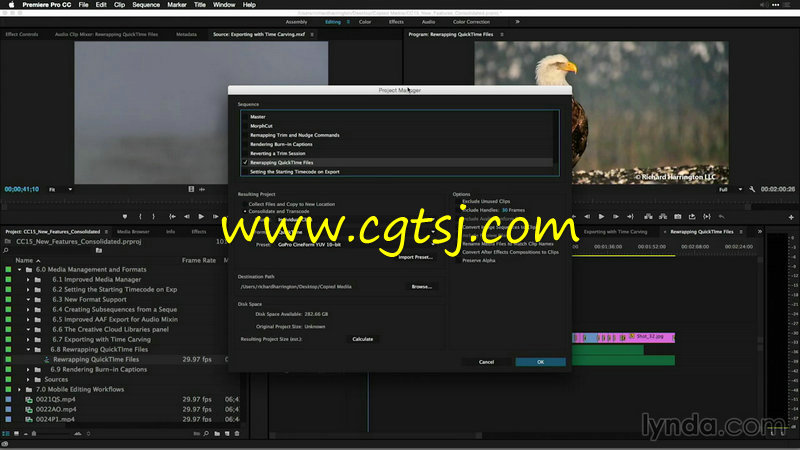Image resolution: width=800 pixels, height=450 pixels.
Task: Expand 6.2 Setting the Starting Timecode bin
Action: 28,289
